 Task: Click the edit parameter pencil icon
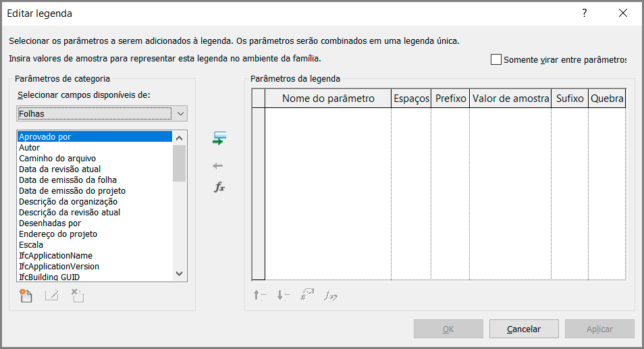51,295
